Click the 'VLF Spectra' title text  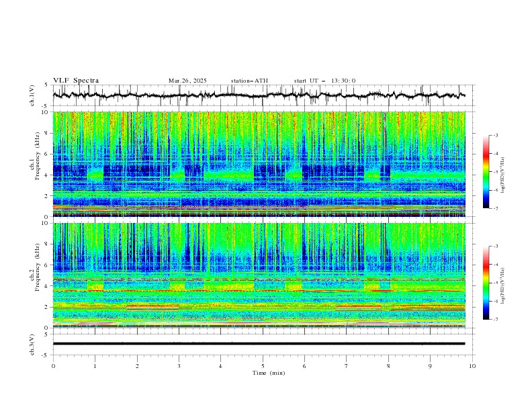tap(76, 81)
